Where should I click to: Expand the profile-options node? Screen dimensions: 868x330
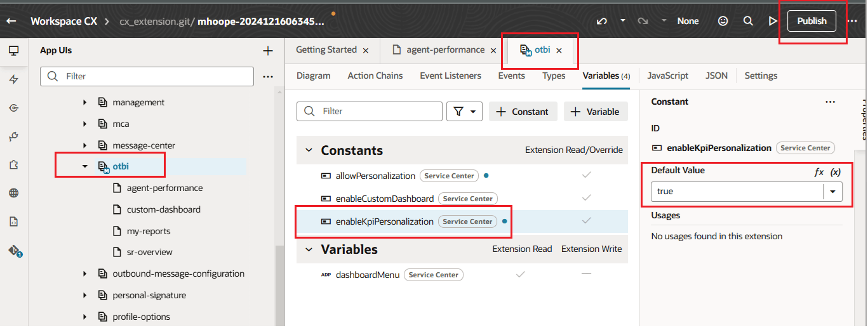tap(84, 317)
